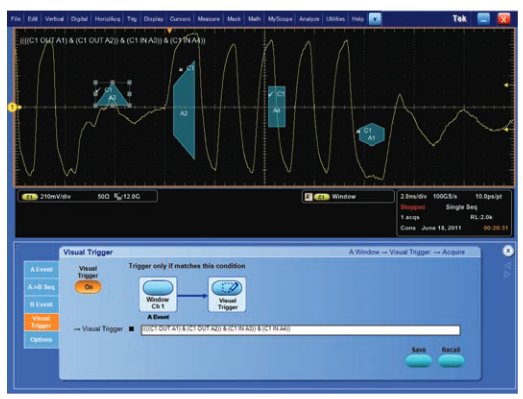Screen dimensions: 523x399
Task: Open the Math menu
Action: 254,19
